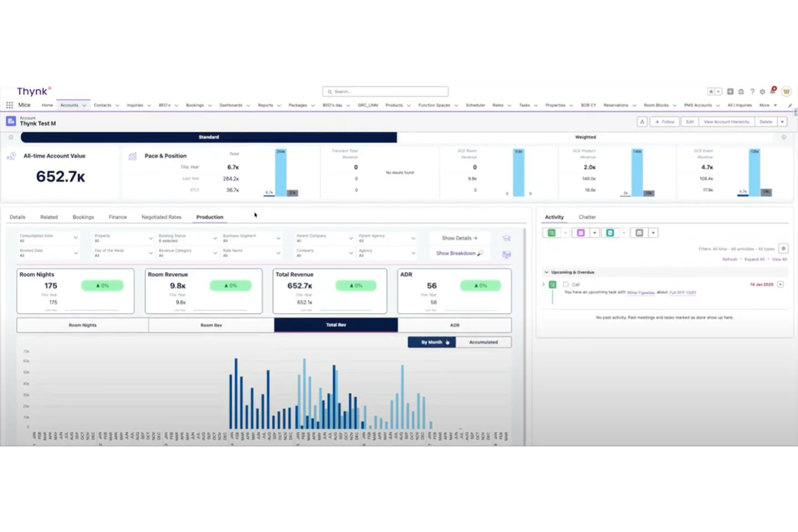Click View Account Hierarchy button
Image resolution: width=798 pixels, height=532 pixels.
click(726, 122)
